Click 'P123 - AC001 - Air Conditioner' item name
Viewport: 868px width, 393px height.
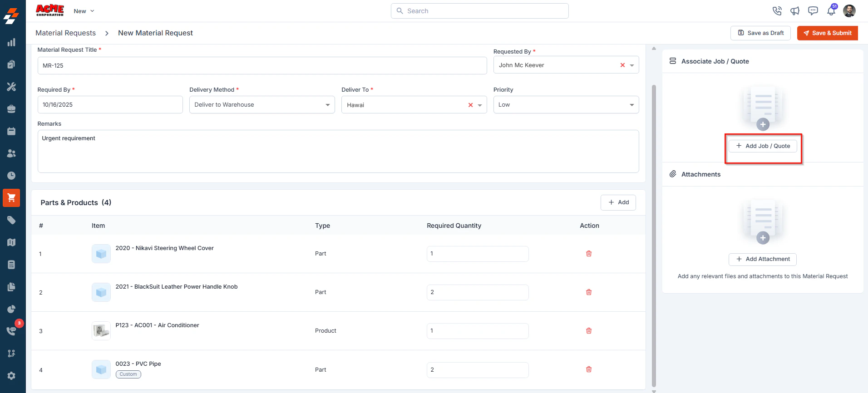point(157,325)
